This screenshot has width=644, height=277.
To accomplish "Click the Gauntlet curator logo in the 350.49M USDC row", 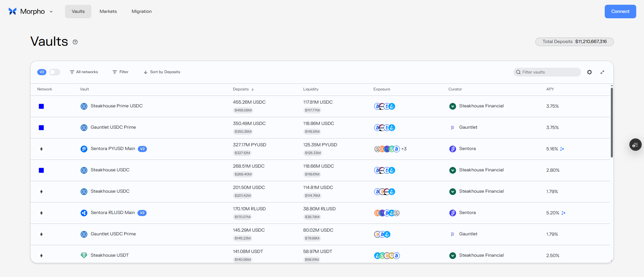I will click(x=453, y=128).
